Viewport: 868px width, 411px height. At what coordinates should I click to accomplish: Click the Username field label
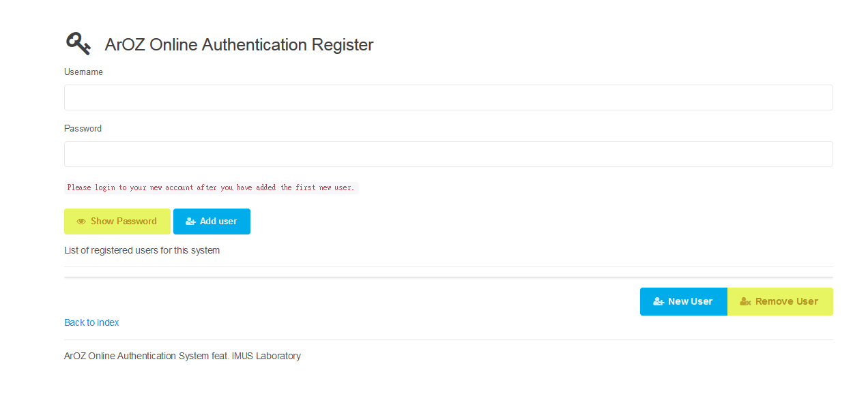83,72
